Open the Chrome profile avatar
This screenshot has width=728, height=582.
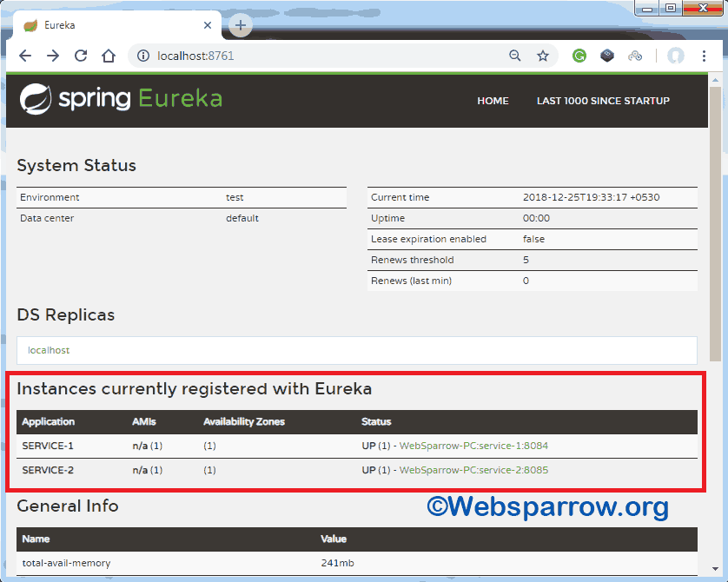pos(676,55)
